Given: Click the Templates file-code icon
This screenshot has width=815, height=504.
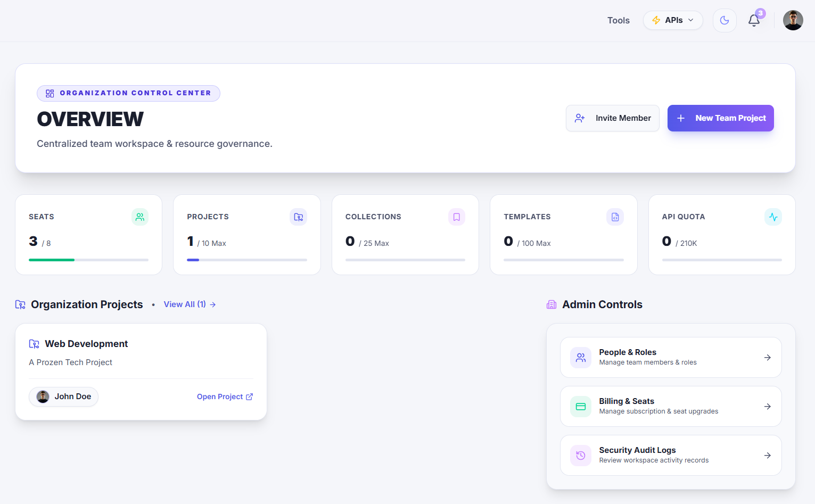Looking at the screenshot, I should [615, 217].
